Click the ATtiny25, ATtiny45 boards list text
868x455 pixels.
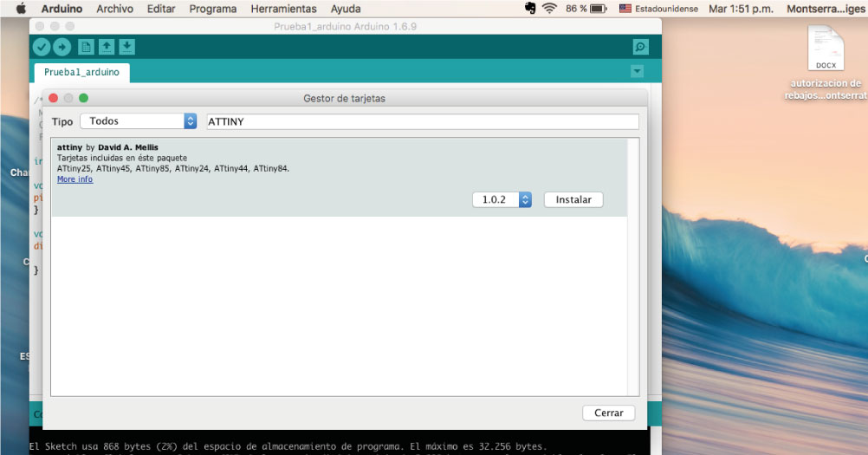(x=172, y=168)
